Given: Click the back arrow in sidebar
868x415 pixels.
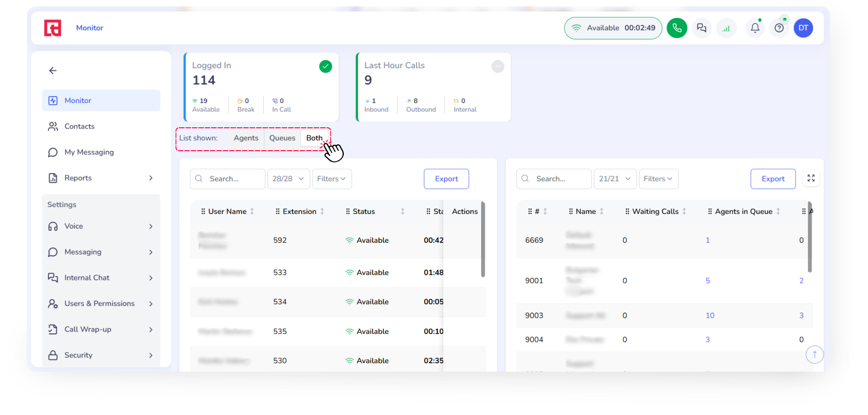Looking at the screenshot, I should coord(53,71).
